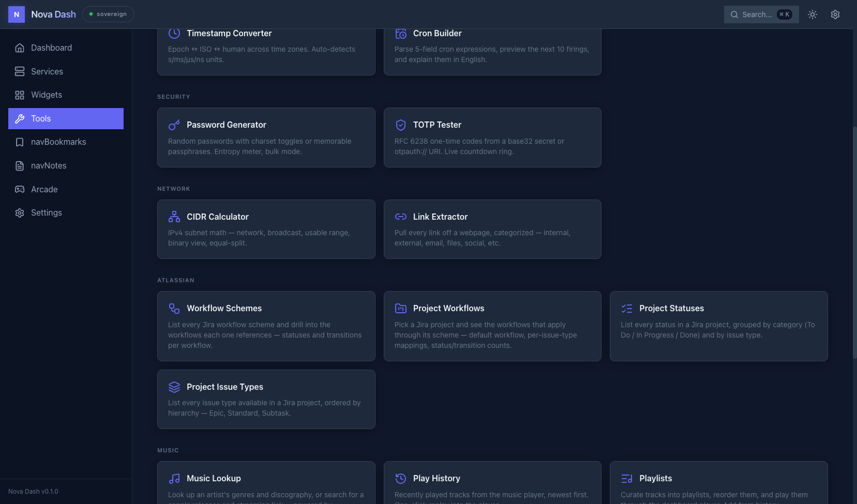Click the ⌘K shortcut badge
Viewport: 857px width, 504px height.
coord(785,14)
